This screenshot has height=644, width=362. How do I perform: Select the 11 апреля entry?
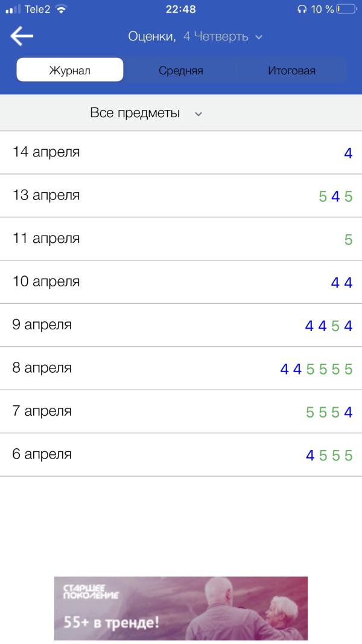click(181, 239)
